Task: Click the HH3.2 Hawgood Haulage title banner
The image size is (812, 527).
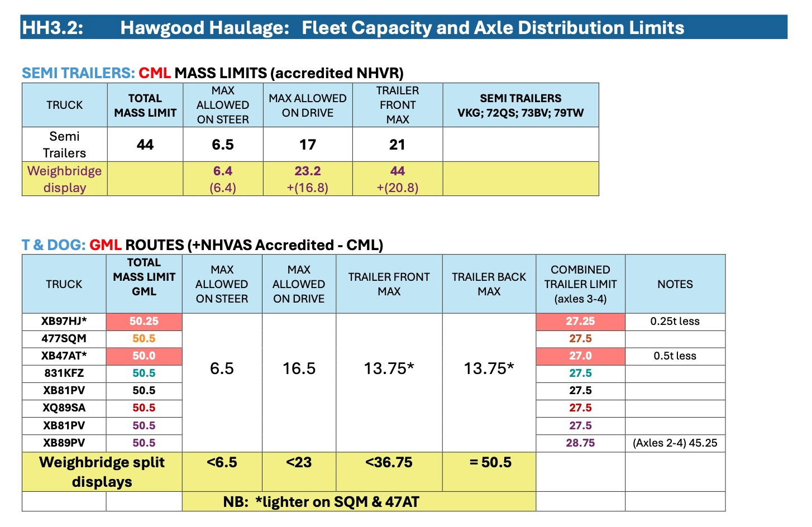Action: pos(404,27)
